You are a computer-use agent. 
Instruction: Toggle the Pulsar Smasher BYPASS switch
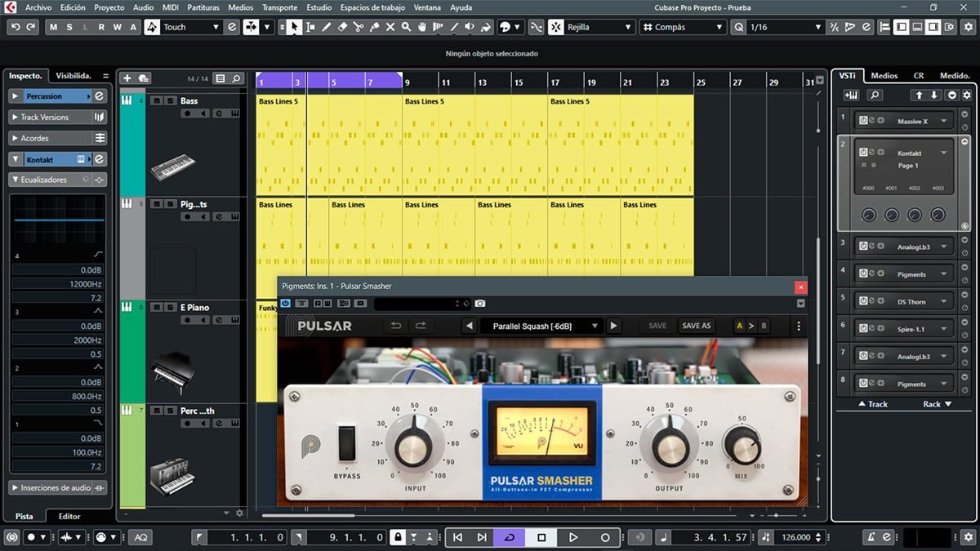point(347,444)
